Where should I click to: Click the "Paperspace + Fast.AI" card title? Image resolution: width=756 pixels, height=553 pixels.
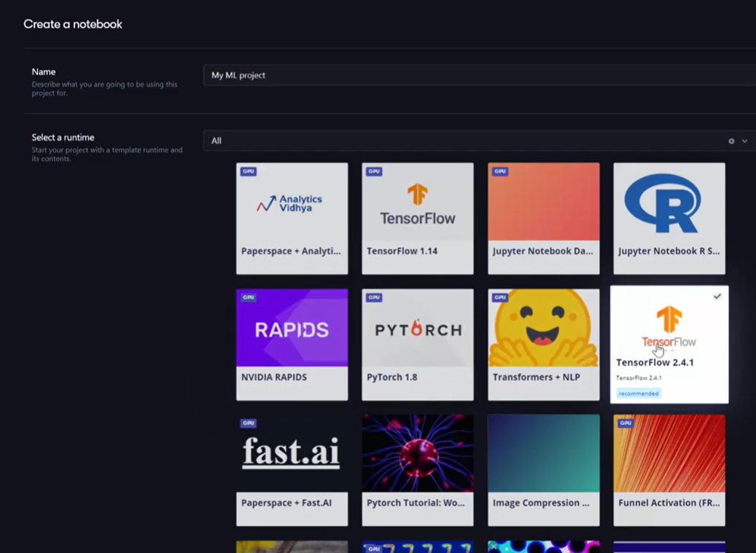point(287,503)
